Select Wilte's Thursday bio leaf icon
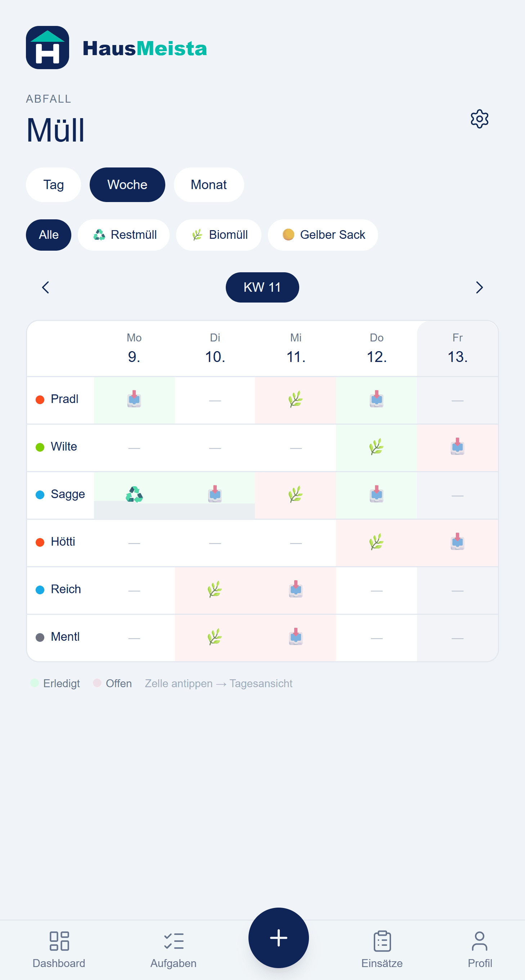The image size is (525, 980). point(376,447)
